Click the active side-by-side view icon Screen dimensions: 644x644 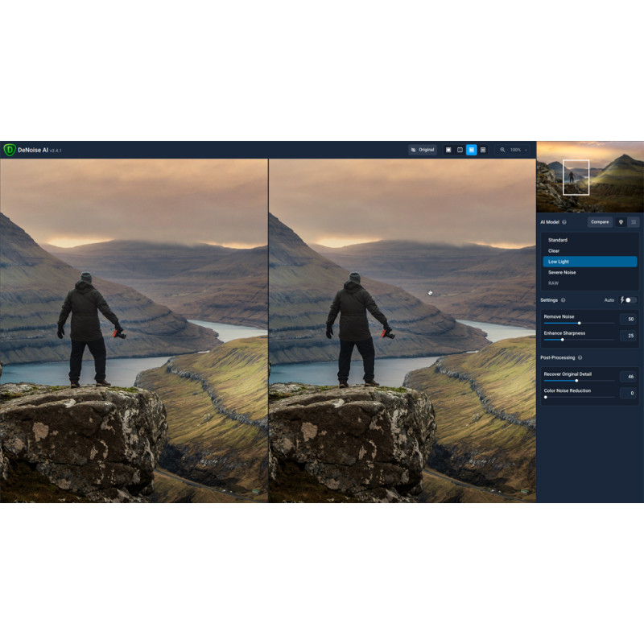coord(472,150)
